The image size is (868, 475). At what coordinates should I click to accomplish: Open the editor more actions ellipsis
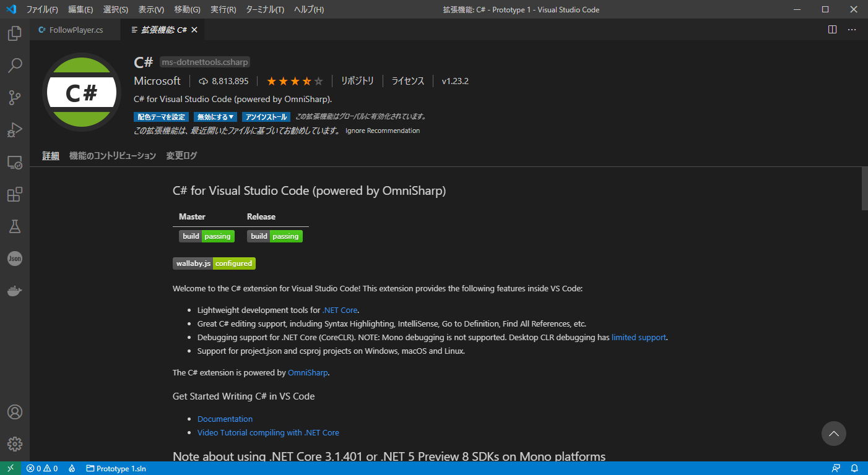[852, 30]
